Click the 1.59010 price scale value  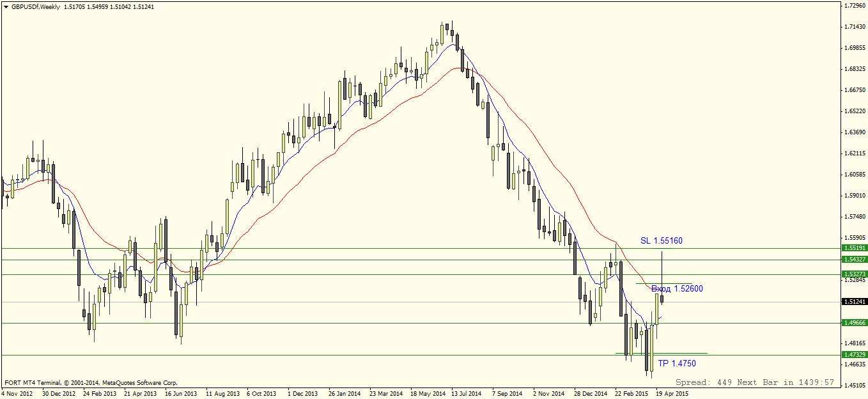(855, 196)
